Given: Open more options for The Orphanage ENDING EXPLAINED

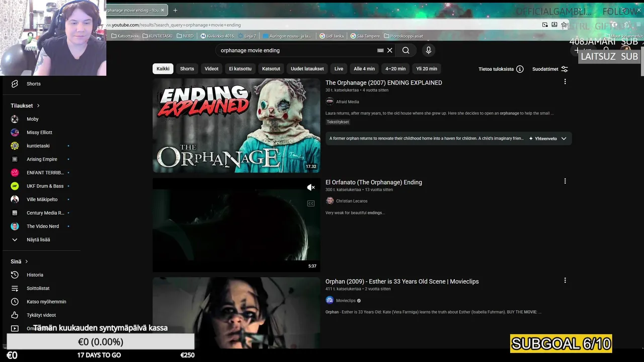Looking at the screenshot, I should coord(565,81).
